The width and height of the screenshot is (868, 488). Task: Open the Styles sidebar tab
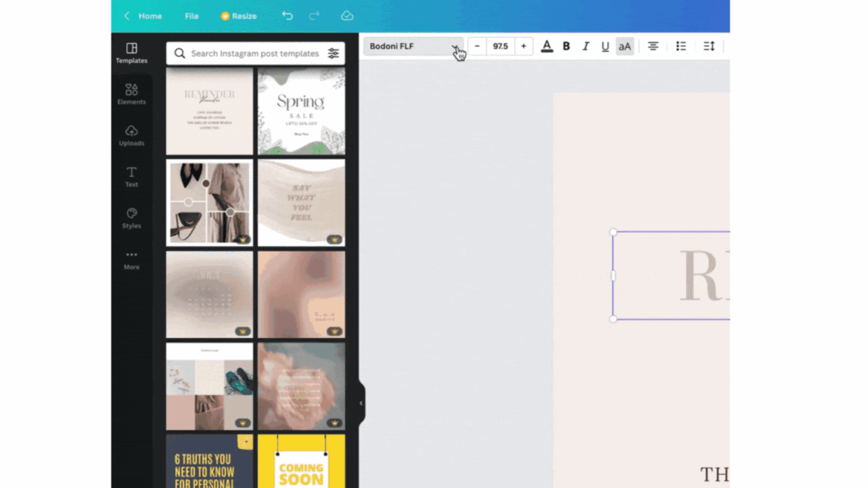tap(131, 218)
